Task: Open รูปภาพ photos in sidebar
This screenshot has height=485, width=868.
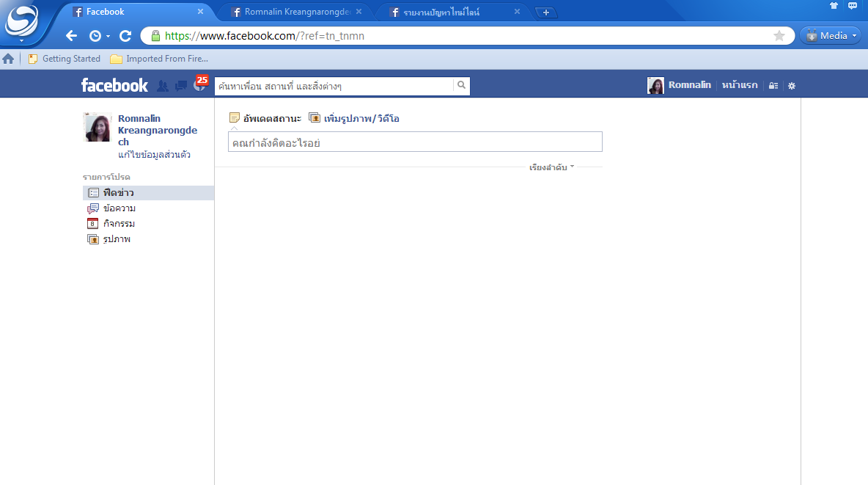Action: coord(117,239)
